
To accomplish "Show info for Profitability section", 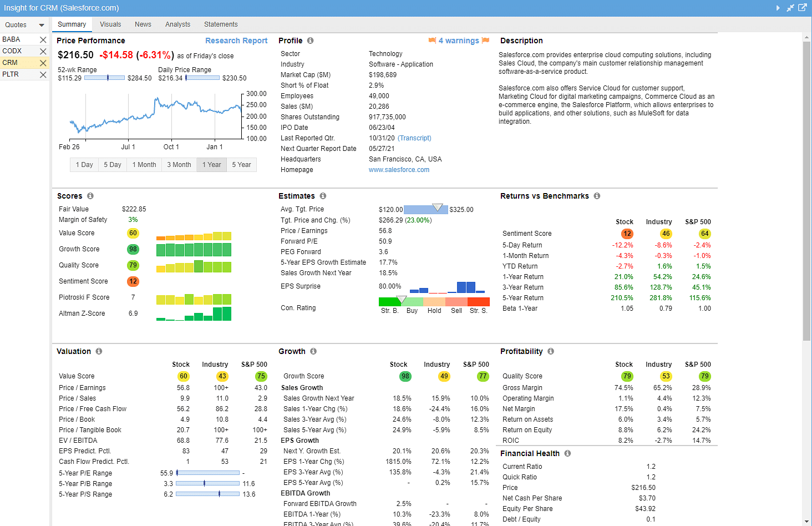I will coord(551,351).
